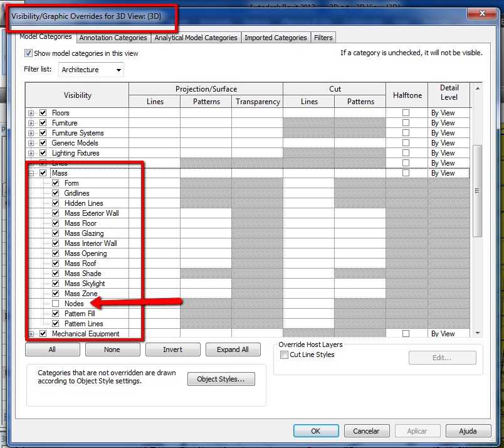Uncheck Mechanical Equipment visibility checkbox

[43, 333]
